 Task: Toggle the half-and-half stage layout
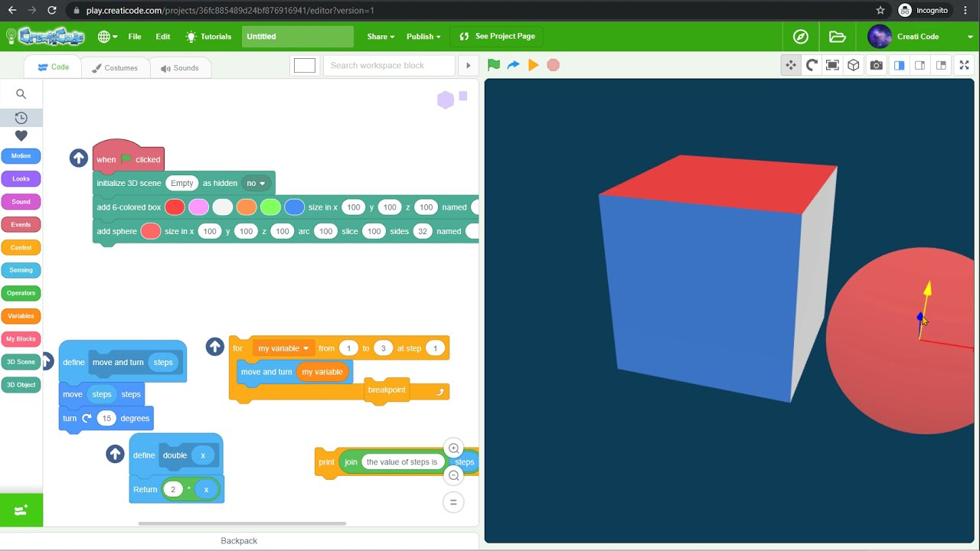click(900, 65)
